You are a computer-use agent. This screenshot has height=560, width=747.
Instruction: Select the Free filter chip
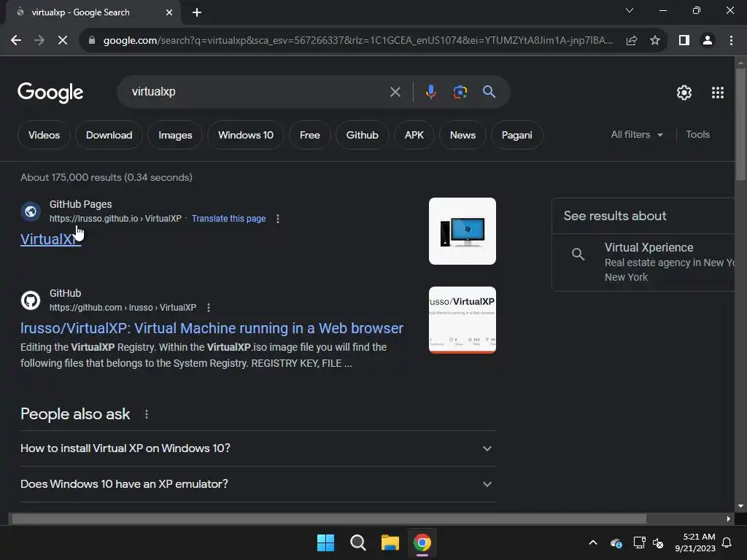pos(309,135)
